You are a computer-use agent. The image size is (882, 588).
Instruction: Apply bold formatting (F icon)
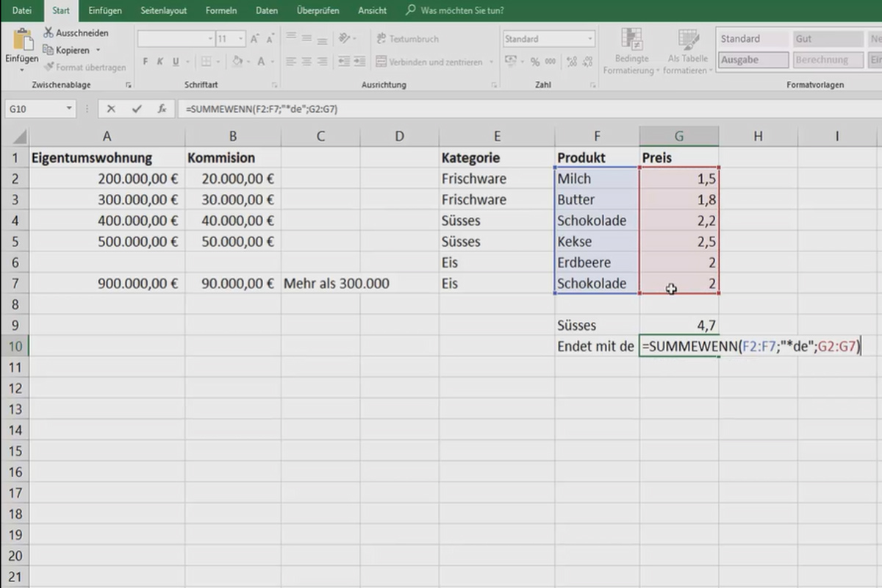146,62
